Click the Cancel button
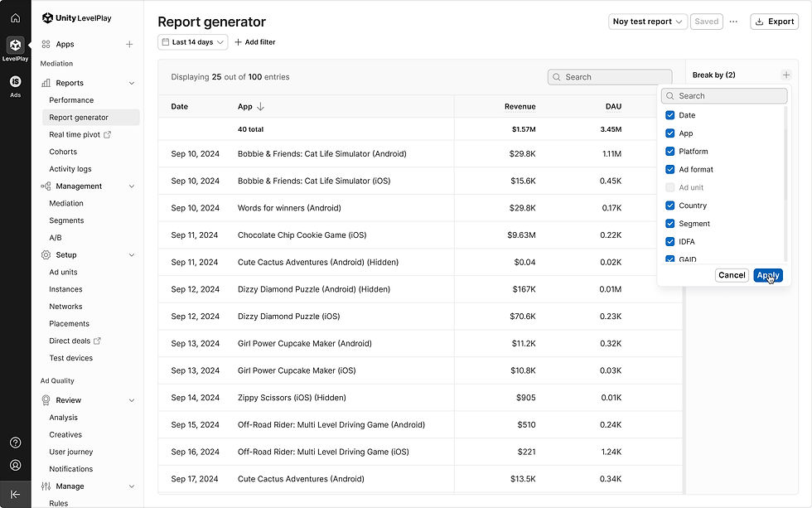This screenshot has height=508, width=812. pos(732,275)
